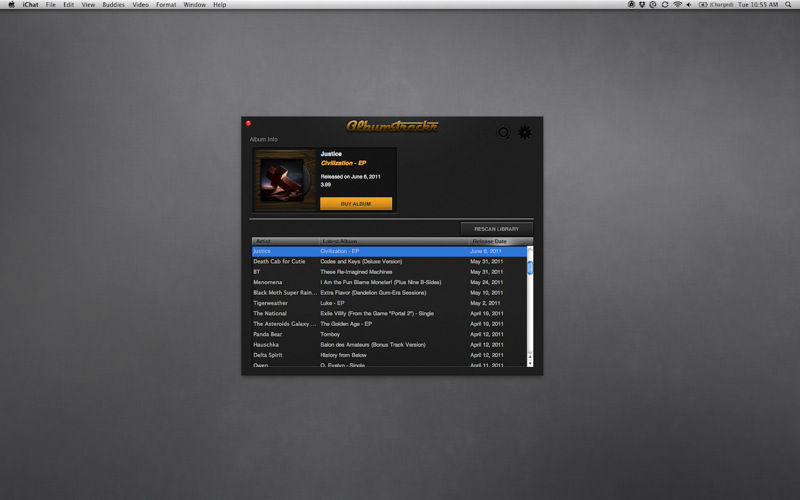Sort the table by Artist column header
The height and width of the screenshot is (500, 800).
coord(286,241)
